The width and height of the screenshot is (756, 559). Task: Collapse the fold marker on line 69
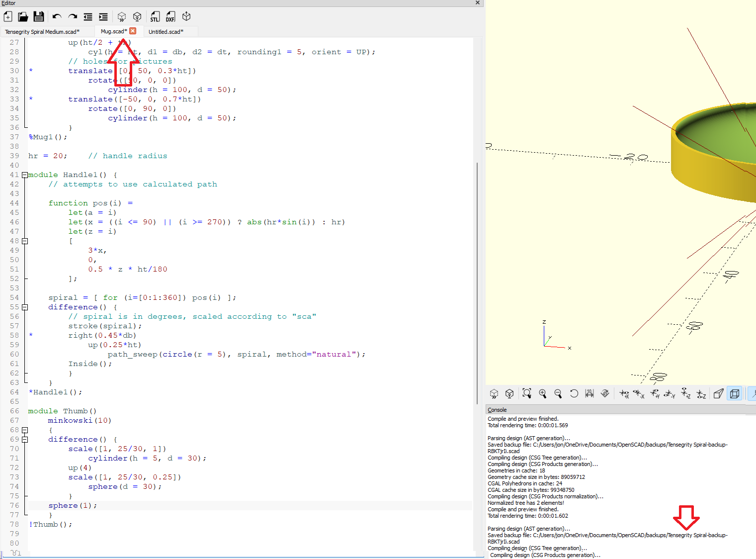(x=25, y=440)
